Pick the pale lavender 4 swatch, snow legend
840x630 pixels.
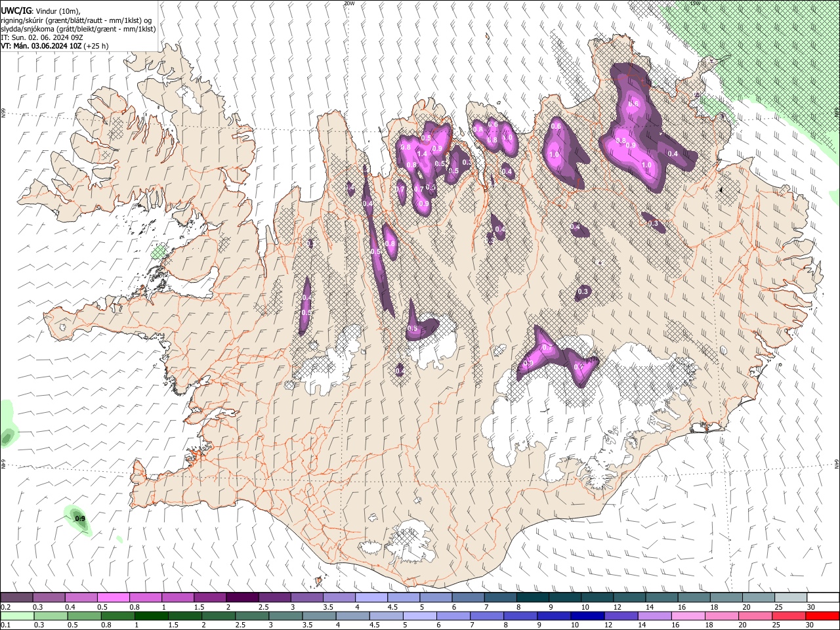[371, 598]
